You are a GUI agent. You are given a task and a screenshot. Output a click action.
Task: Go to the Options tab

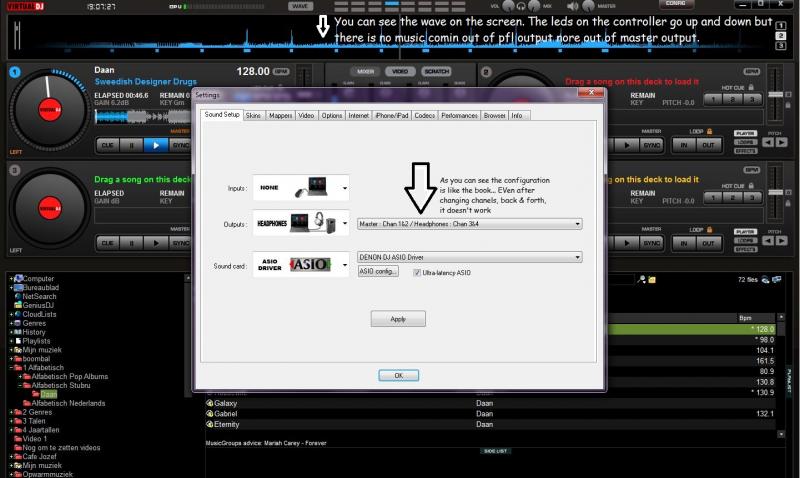coord(332,116)
